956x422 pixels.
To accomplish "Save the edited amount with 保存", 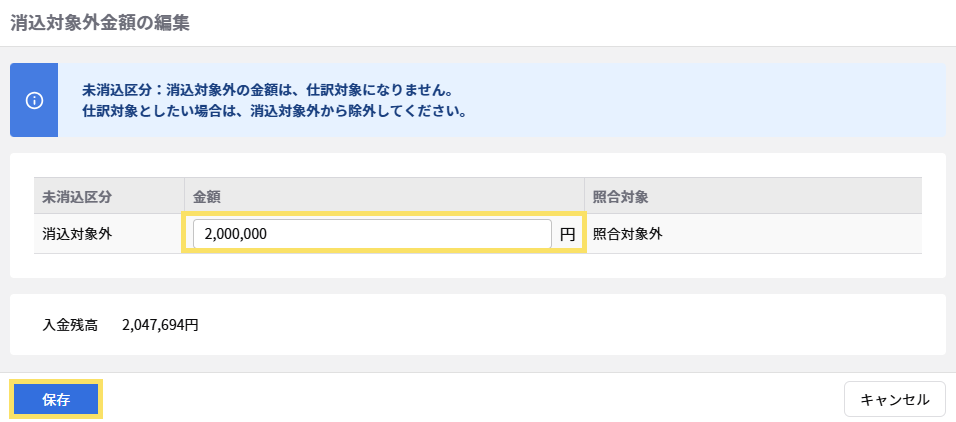I will coord(56,399).
